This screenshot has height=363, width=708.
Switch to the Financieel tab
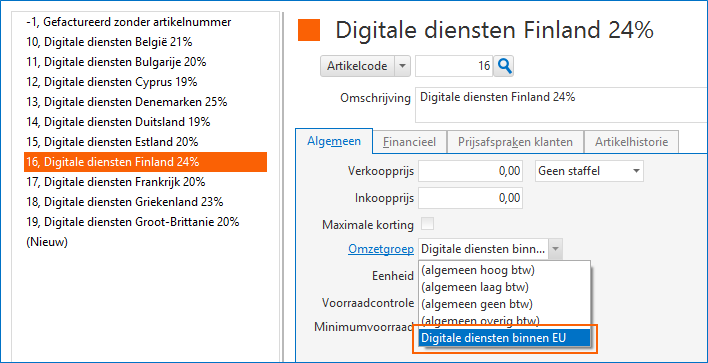(410, 142)
